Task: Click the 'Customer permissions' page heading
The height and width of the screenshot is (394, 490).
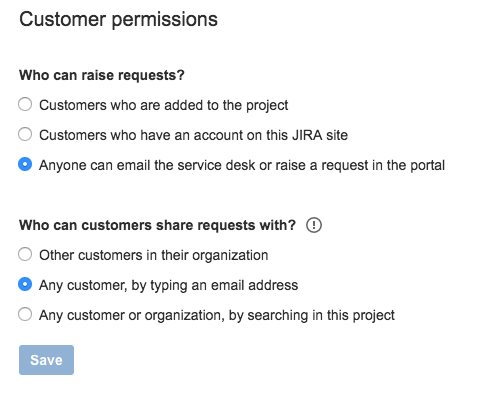Action: pos(118,19)
